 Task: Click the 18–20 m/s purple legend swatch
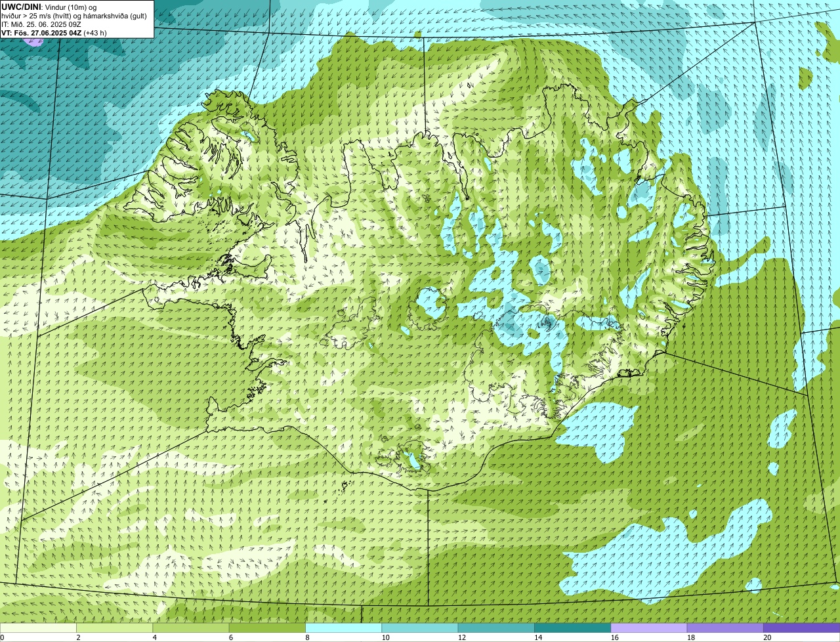(725, 628)
